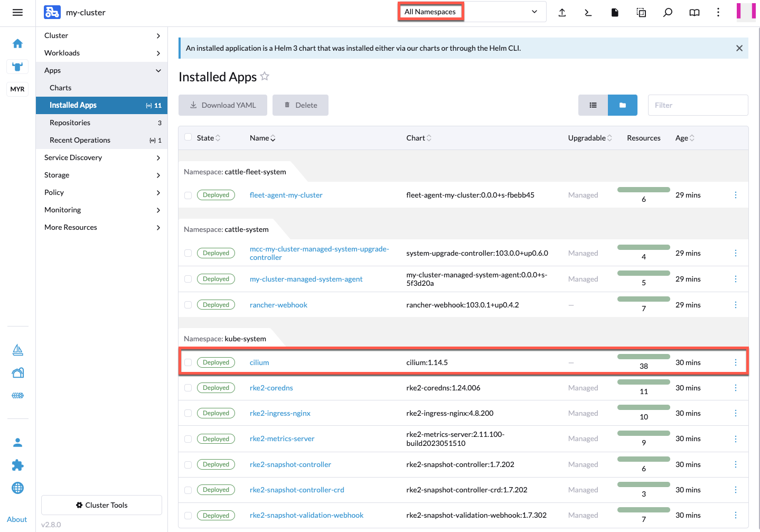
Task: Go to the home icon in sidebar
Action: click(17, 43)
